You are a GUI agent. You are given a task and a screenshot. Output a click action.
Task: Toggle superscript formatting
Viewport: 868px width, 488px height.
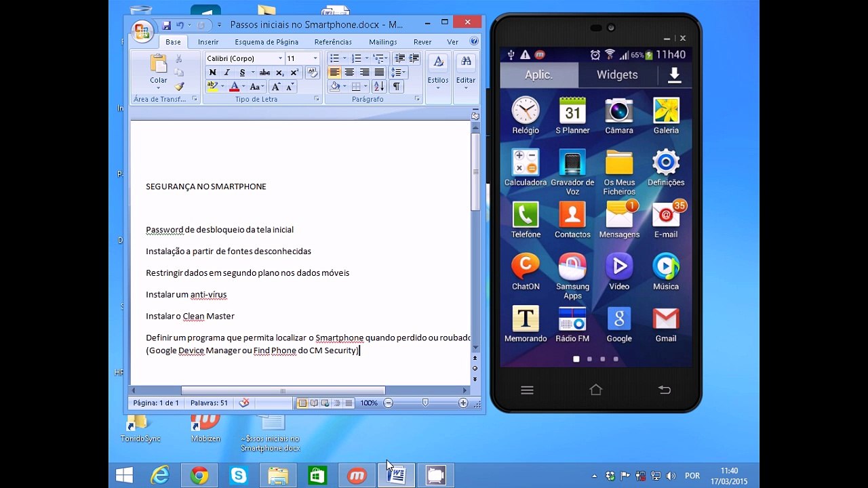(294, 73)
